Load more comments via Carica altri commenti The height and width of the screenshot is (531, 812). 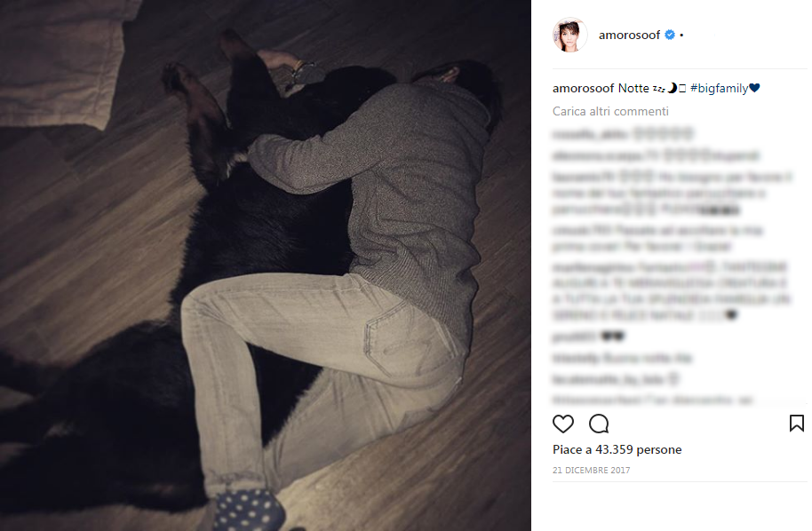point(610,111)
